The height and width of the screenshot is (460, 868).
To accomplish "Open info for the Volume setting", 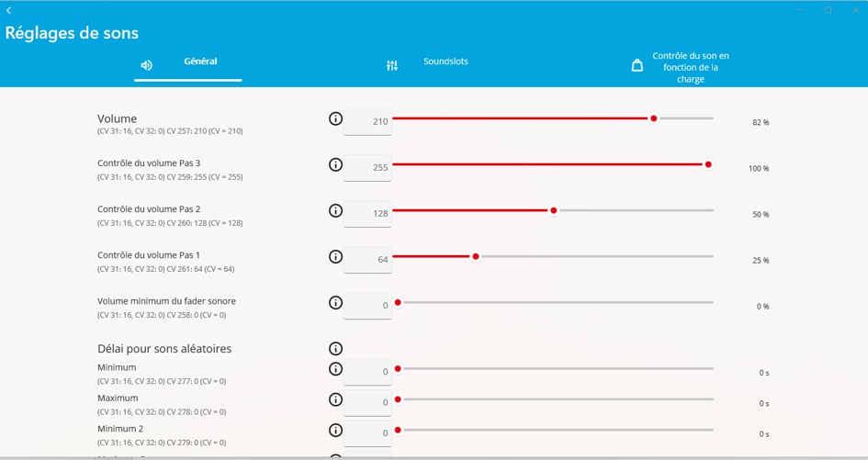I will click(x=335, y=118).
